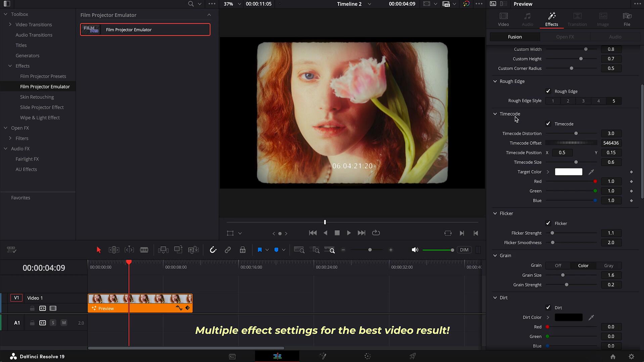This screenshot has height=362, width=644.
Task: Activate the Blade edit tool
Action: tap(144, 250)
